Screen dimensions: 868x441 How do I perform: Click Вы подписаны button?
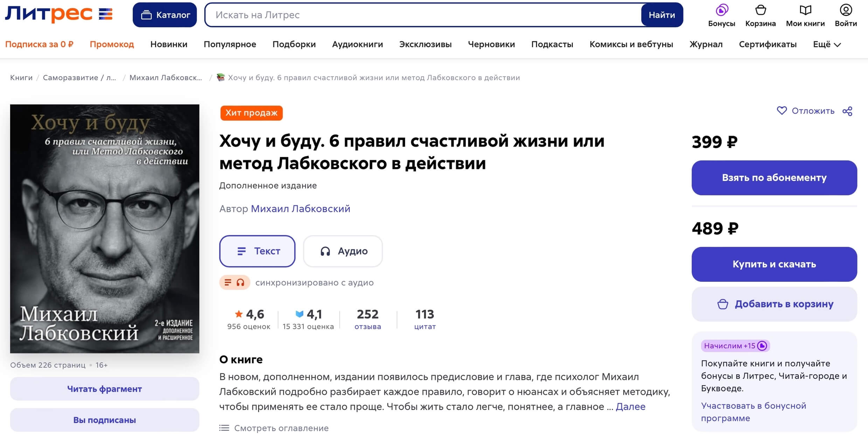coord(105,420)
